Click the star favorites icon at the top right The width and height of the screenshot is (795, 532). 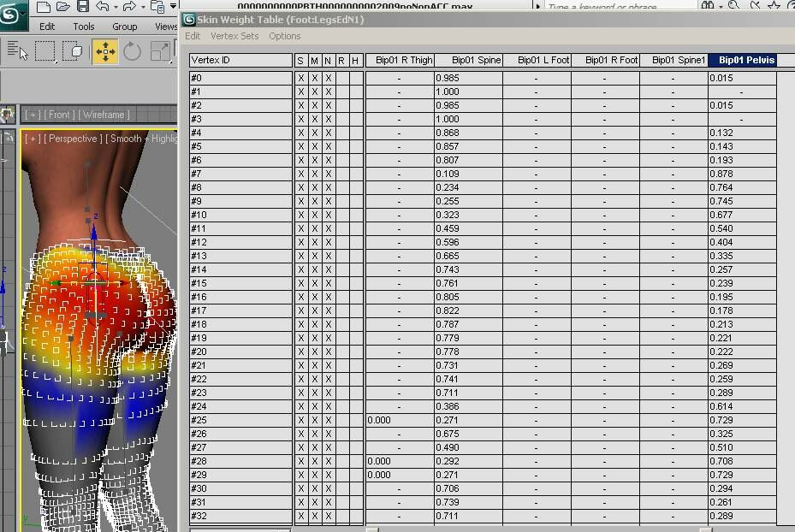click(x=774, y=6)
